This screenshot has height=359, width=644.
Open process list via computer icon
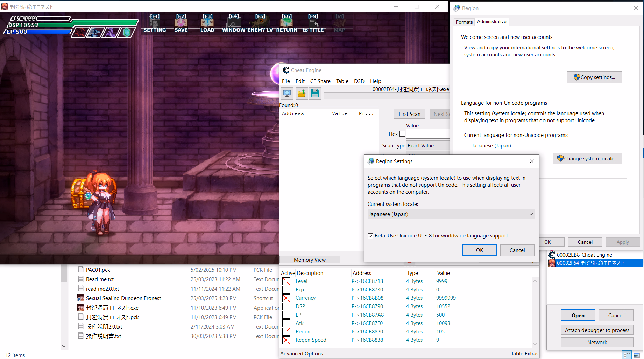click(x=287, y=93)
